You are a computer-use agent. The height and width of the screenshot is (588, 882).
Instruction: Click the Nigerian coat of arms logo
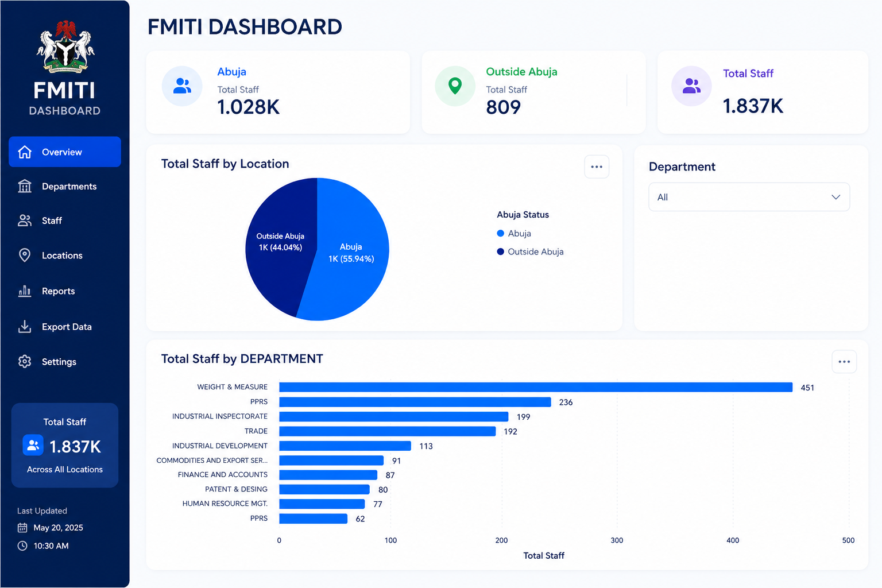(x=65, y=47)
